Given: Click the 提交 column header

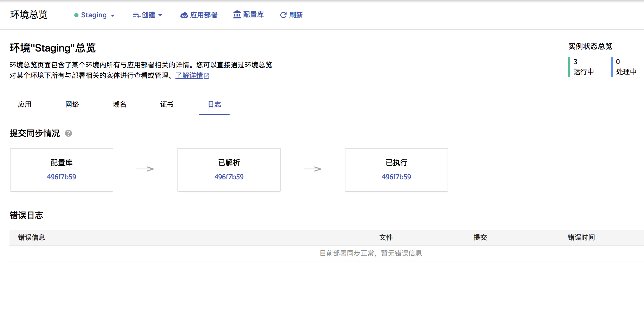Looking at the screenshot, I should (x=480, y=237).
